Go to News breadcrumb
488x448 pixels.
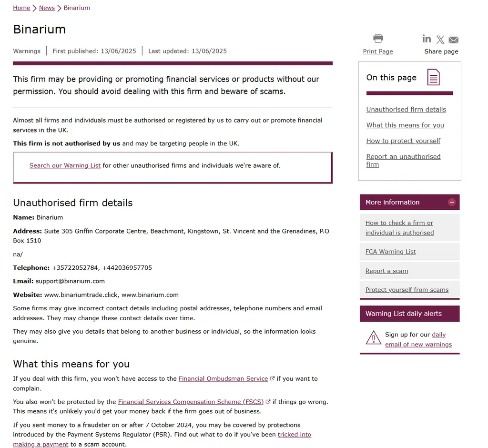pos(47,8)
